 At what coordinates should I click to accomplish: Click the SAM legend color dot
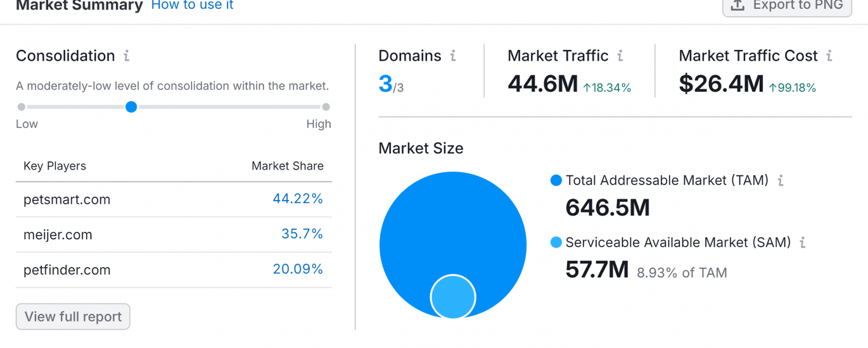coord(556,243)
